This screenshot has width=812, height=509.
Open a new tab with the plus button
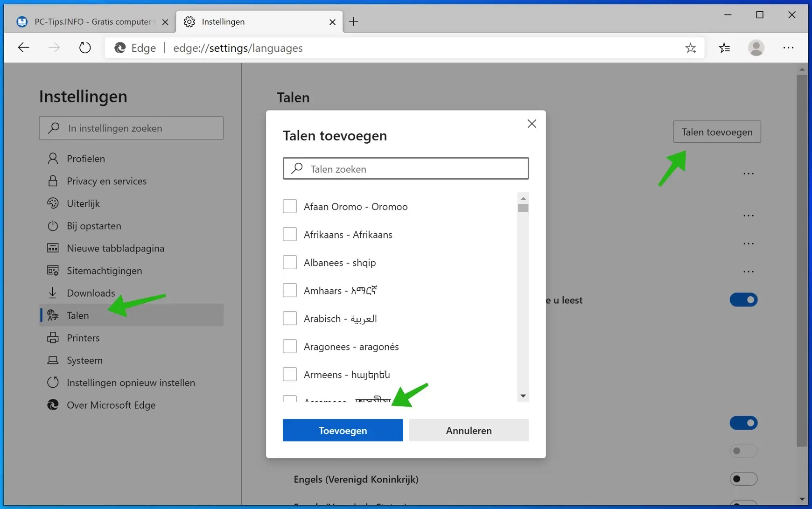(x=354, y=21)
